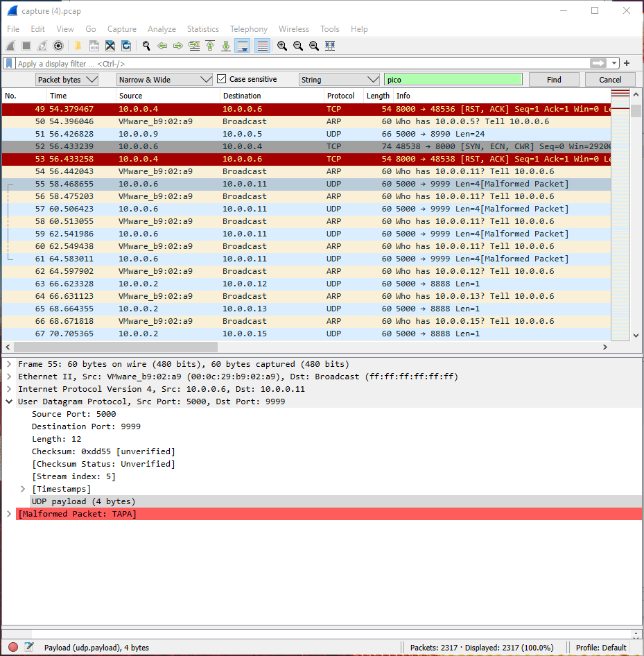Click the resize columns toolbar icon

330,46
